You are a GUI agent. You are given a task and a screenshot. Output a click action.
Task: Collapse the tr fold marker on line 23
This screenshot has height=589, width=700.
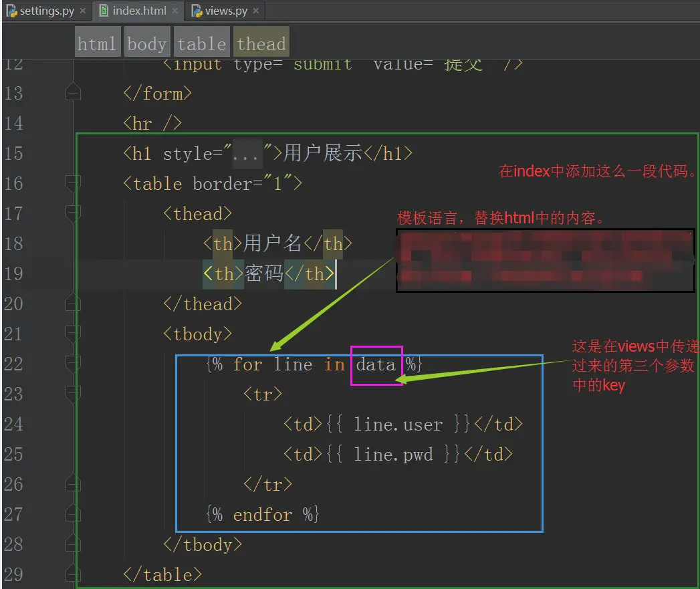(x=73, y=394)
